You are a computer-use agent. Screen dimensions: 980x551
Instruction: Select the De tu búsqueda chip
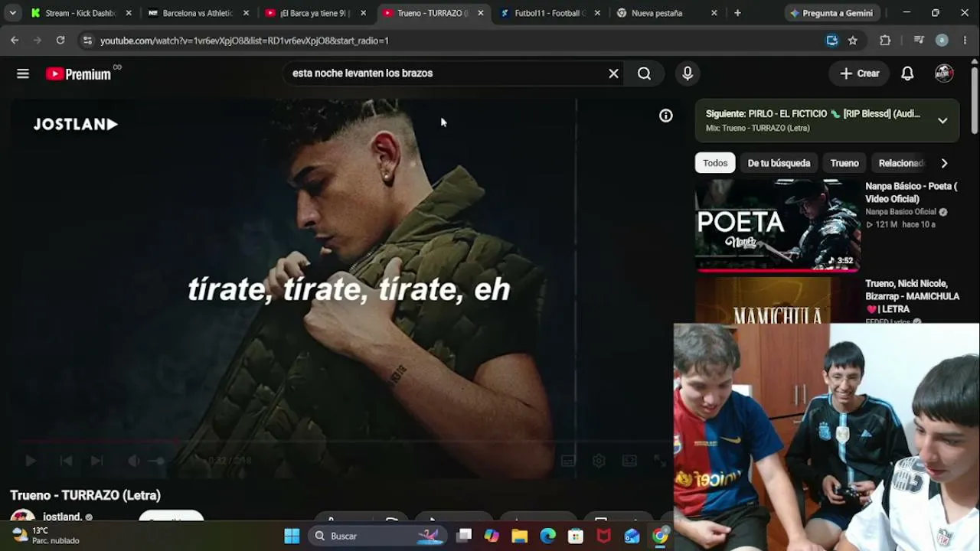point(779,163)
